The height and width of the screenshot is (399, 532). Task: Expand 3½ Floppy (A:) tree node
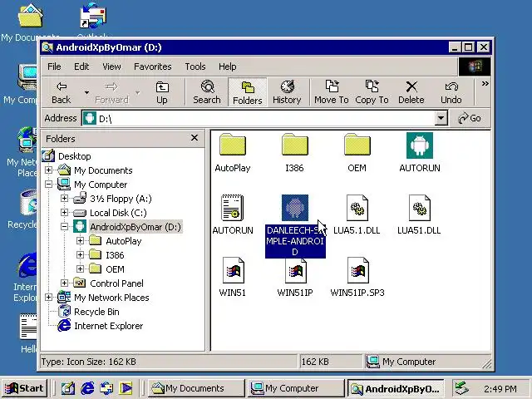click(x=64, y=198)
